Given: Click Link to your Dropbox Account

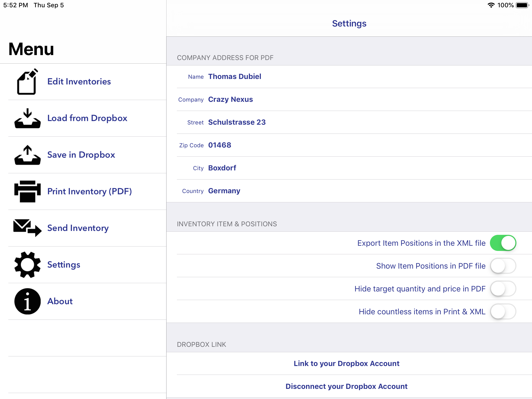Looking at the screenshot, I should 346,364.
